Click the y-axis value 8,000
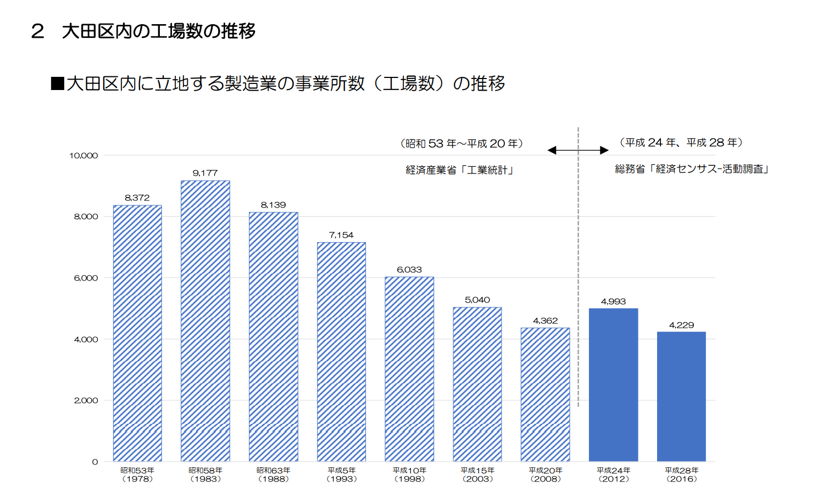Viewport: 834px width, 504px height. (x=86, y=217)
